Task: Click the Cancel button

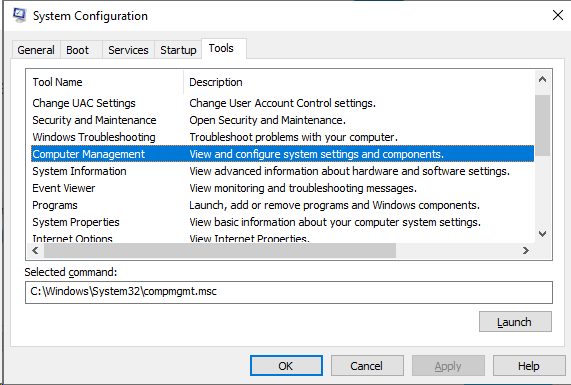Action: click(x=367, y=366)
